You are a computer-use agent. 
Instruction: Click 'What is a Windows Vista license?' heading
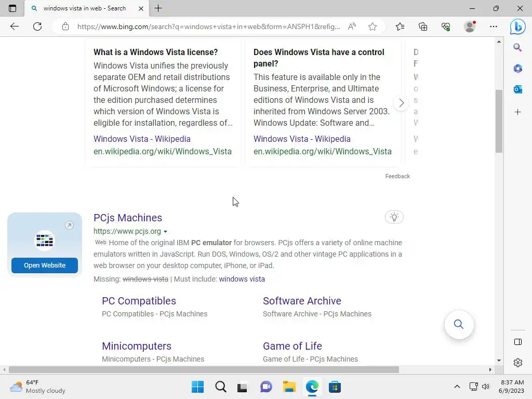[x=155, y=52]
